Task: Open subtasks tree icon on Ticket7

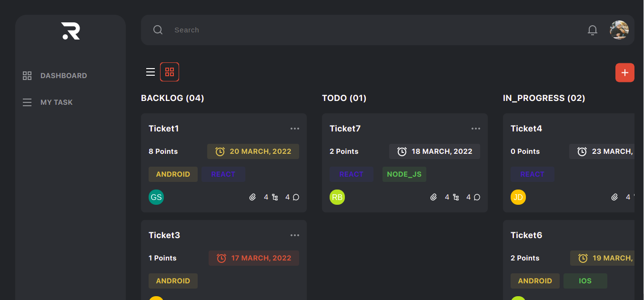Action: [x=456, y=197]
